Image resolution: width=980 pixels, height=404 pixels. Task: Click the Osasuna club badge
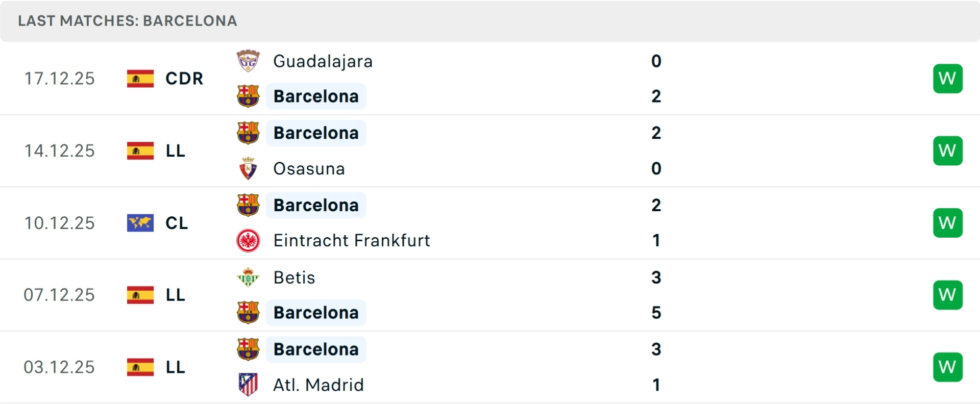click(248, 168)
